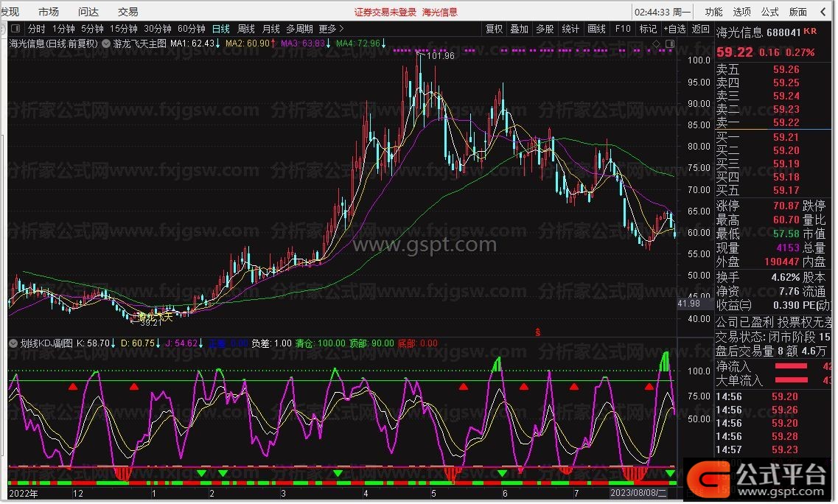
Task: Click the 证券交易未登录 login link
Action: coord(385,13)
